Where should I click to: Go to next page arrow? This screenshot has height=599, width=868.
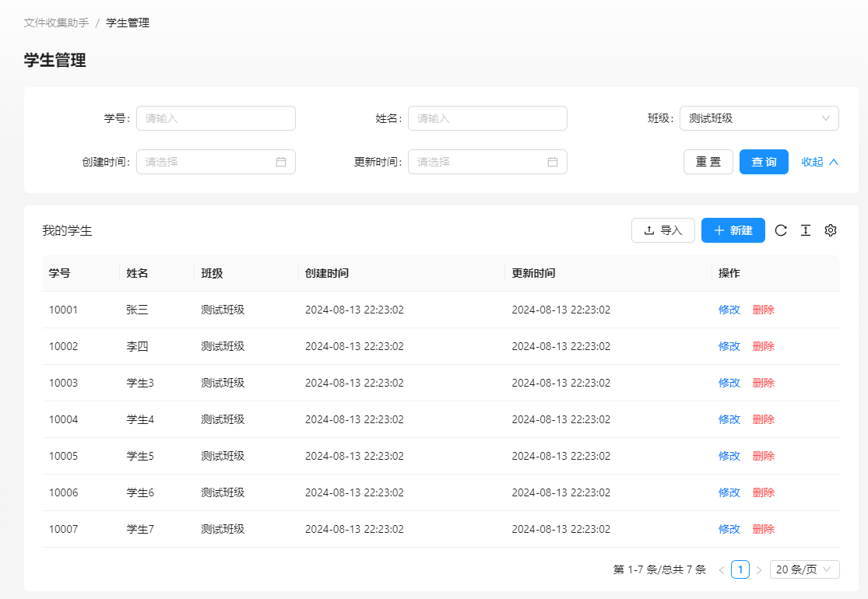click(x=759, y=569)
